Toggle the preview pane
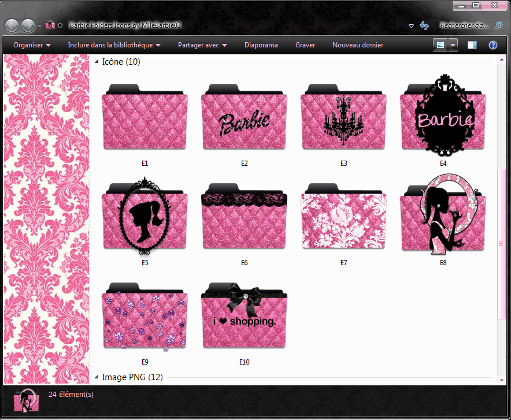 click(x=472, y=45)
